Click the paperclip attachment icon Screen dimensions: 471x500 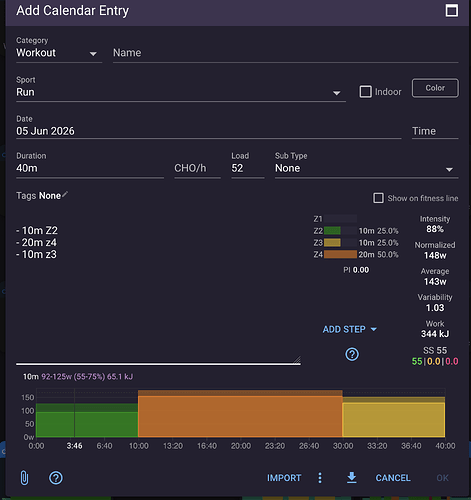(24, 478)
